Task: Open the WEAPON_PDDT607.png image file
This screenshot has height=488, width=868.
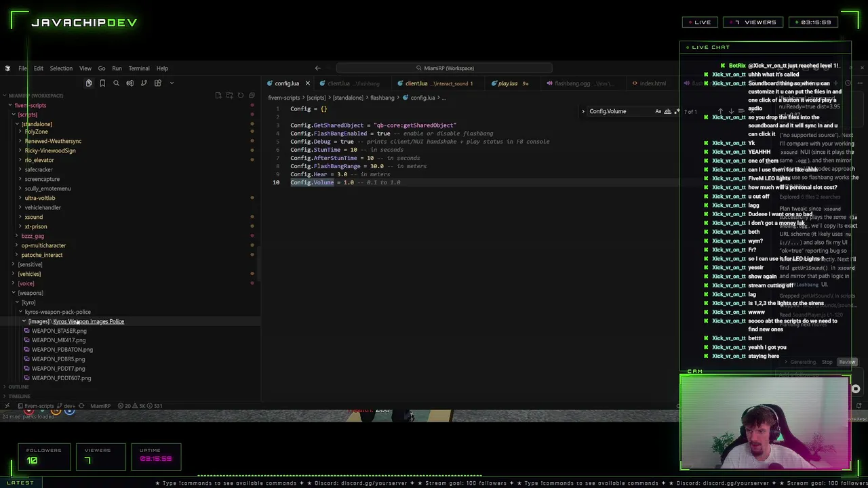Action: click(61, 378)
